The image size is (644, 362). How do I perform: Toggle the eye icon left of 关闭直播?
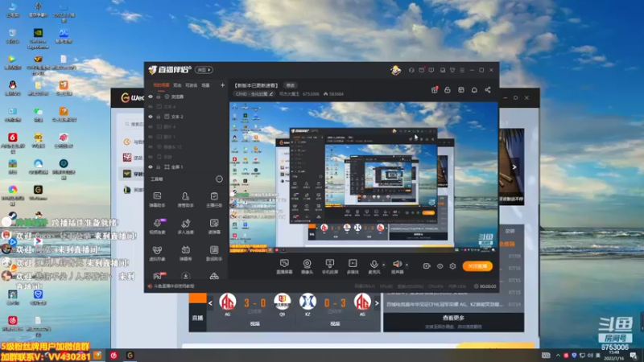point(440,266)
